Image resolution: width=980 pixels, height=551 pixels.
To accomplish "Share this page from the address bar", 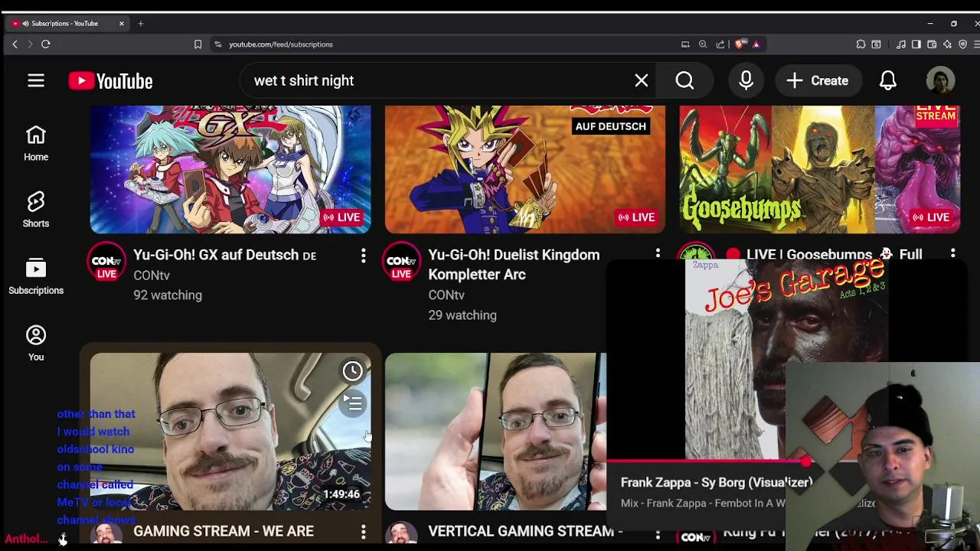I will click(720, 44).
